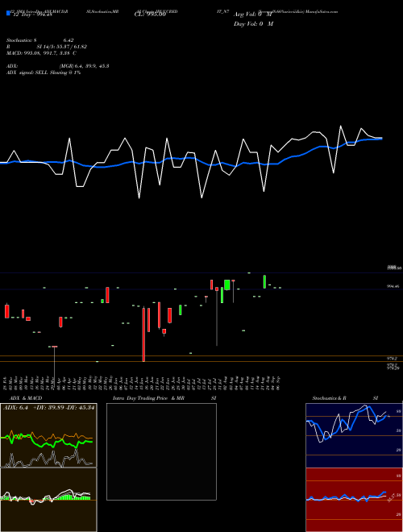Viewport: 403px width, 532px height.
Task: Click the '28 Feb' date axis label
Action: tap(5, 383)
